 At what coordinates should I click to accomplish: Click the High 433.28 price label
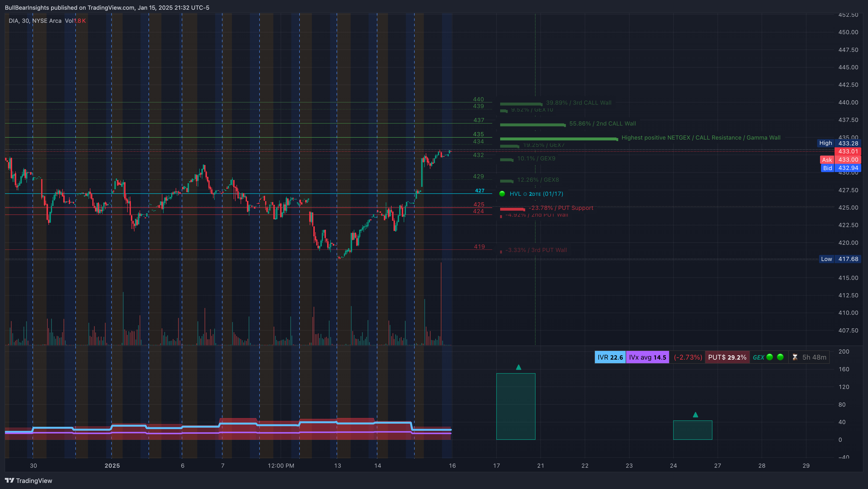pos(839,143)
